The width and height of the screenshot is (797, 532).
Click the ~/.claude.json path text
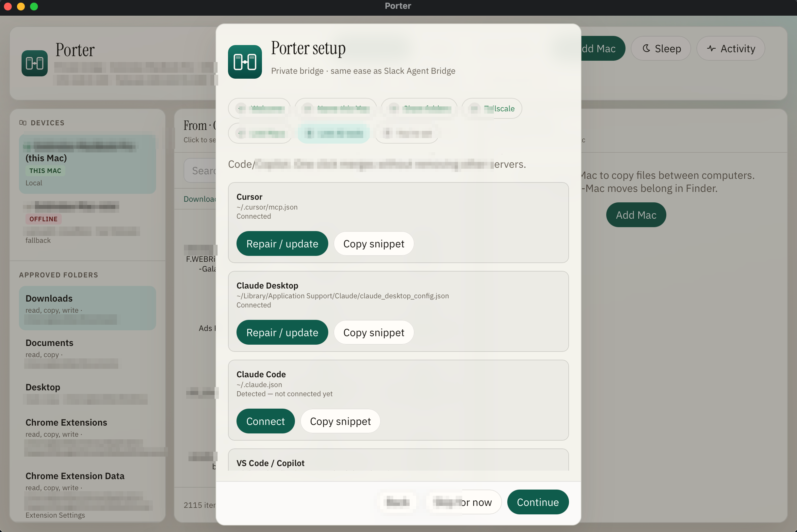click(x=259, y=384)
